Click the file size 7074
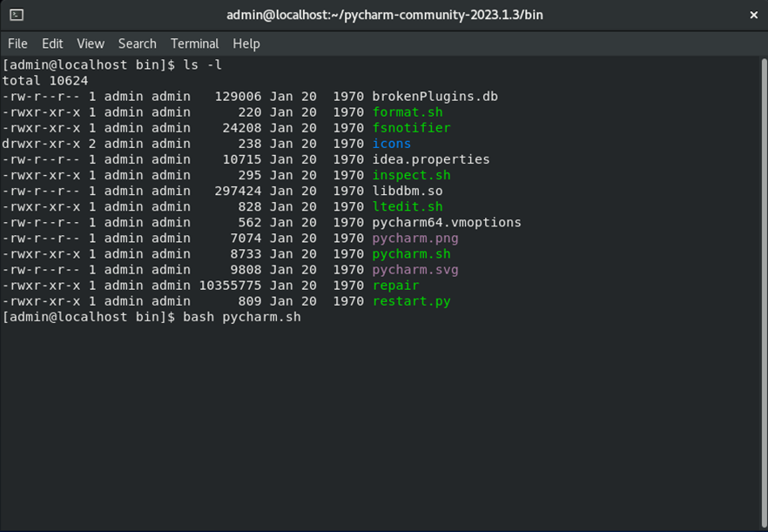 coord(246,238)
